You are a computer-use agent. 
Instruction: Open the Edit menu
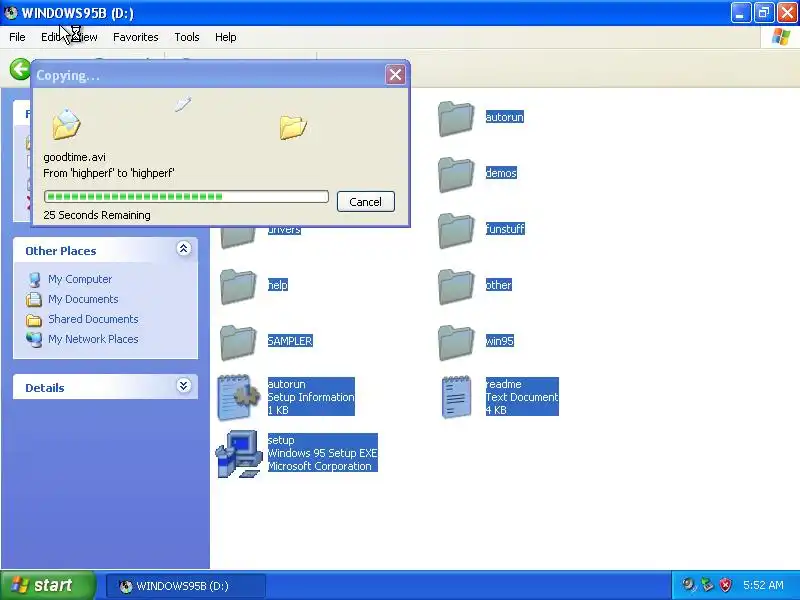tap(51, 37)
